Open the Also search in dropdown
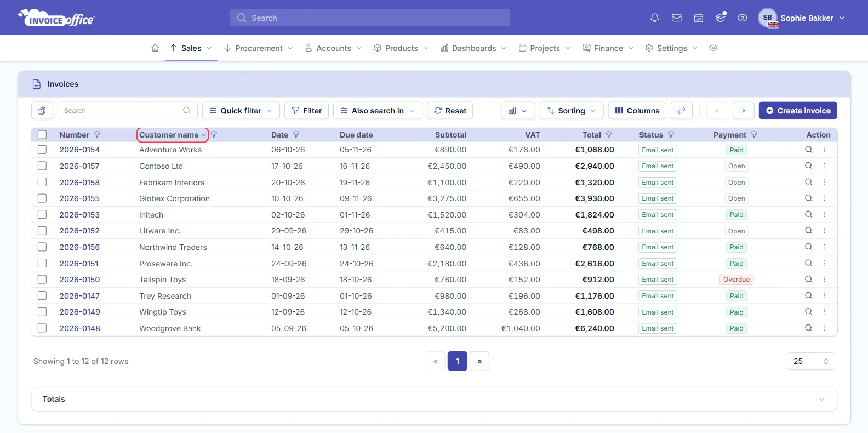Image resolution: width=868 pixels, height=433 pixels. tap(378, 111)
